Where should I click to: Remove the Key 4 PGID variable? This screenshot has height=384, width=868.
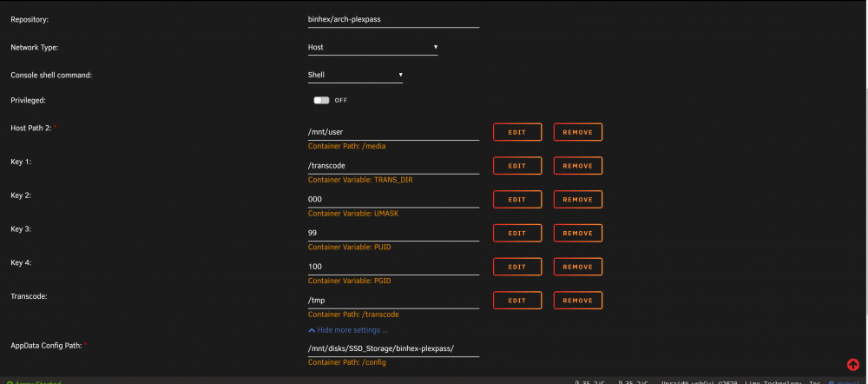coord(578,267)
